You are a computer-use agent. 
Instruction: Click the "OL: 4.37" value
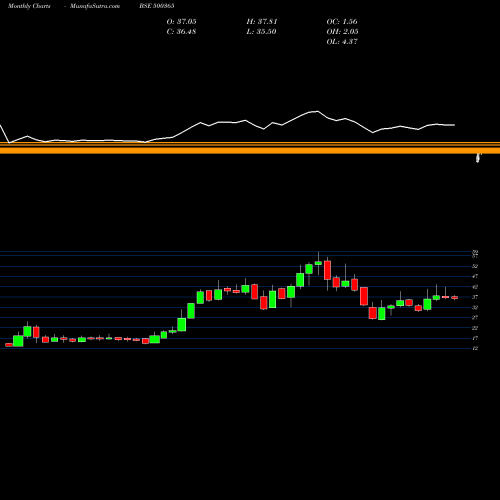click(342, 42)
